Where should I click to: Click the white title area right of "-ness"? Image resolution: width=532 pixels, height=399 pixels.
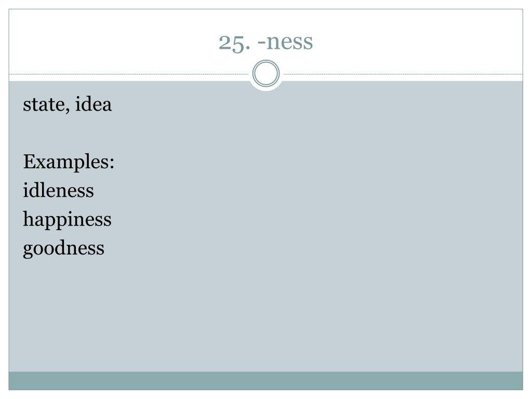pos(417,42)
